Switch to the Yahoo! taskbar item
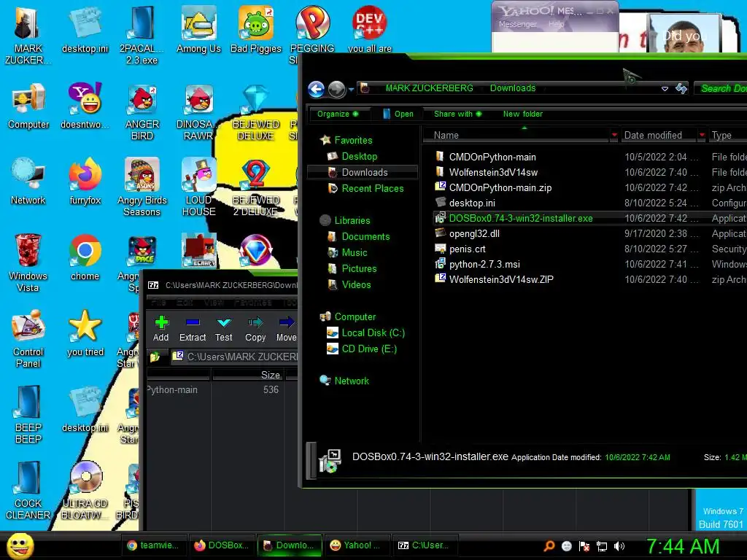The width and height of the screenshot is (747, 560). pos(356,545)
